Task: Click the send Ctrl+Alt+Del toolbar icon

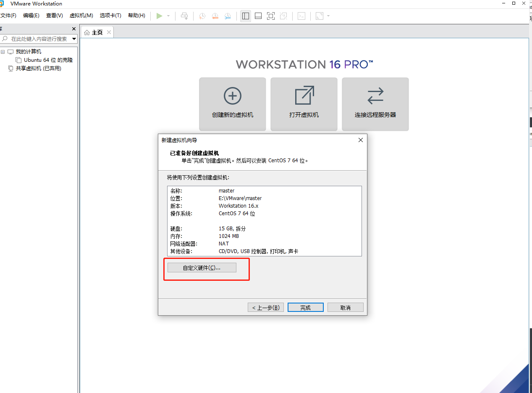Action: 184,16
